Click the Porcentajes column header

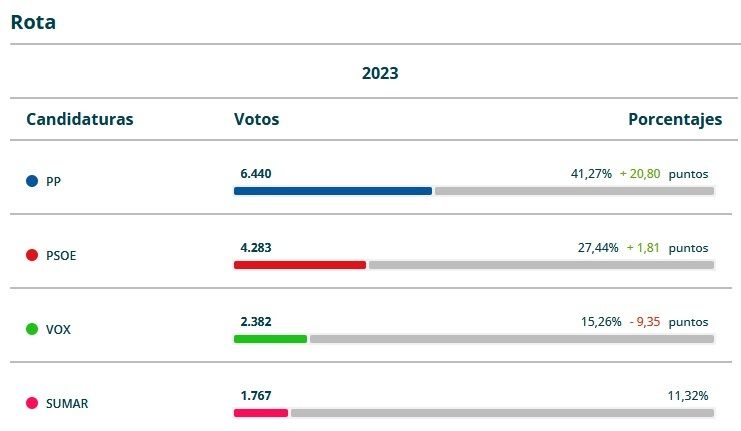coord(674,119)
